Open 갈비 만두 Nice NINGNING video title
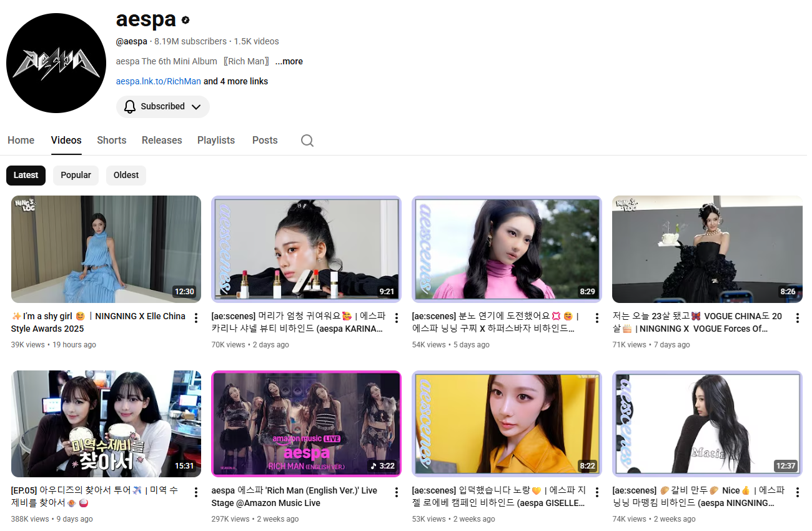 [698, 497]
